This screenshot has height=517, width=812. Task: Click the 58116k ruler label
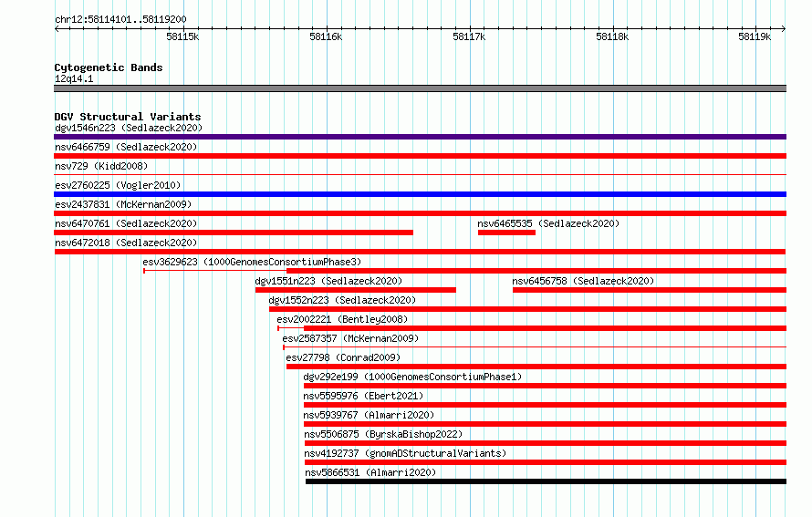[326, 36]
